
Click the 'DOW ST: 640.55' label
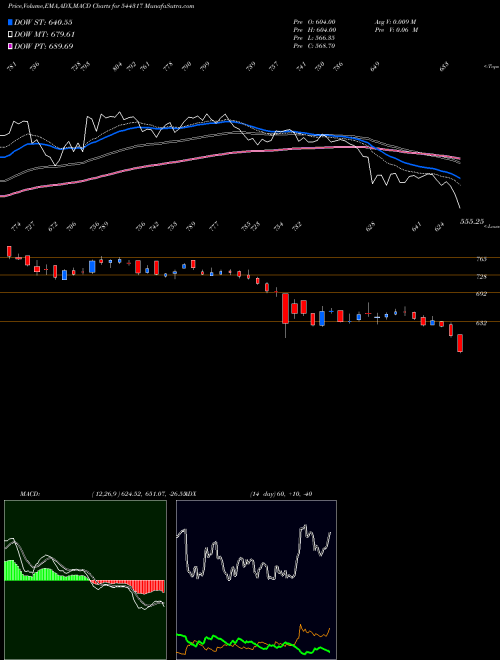tap(43, 22)
